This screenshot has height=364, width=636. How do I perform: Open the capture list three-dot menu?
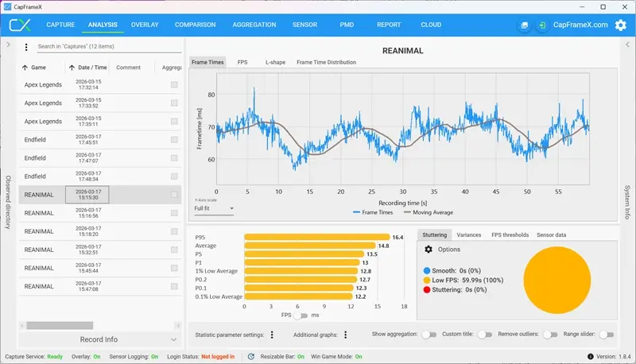pyautogui.click(x=26, y=48)
